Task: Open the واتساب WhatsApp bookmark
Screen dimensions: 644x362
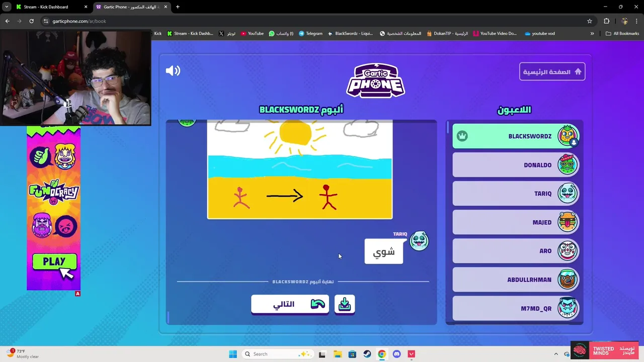Action: pyautogui.click(x=281, y=34)
